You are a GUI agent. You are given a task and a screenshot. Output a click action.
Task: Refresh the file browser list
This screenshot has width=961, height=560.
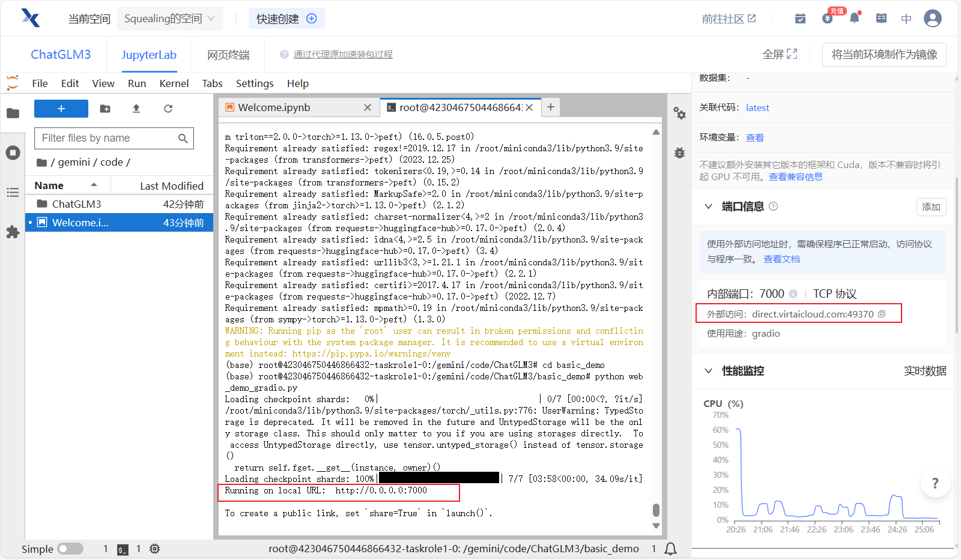pos(168,109)
